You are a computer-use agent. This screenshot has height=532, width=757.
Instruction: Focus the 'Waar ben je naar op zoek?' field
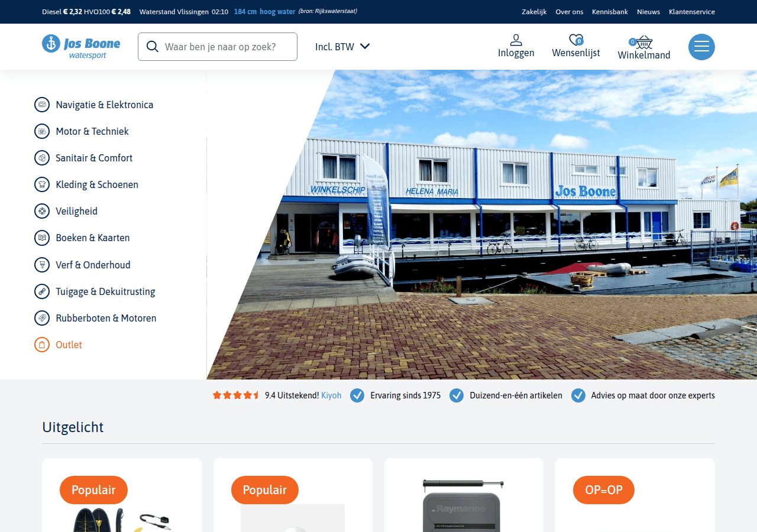(218, 47)
